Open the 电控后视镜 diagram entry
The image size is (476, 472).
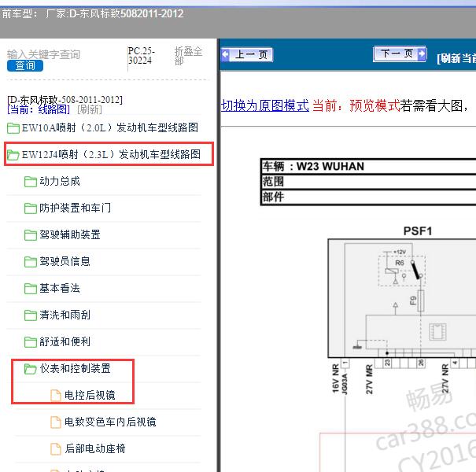(90, 395)
